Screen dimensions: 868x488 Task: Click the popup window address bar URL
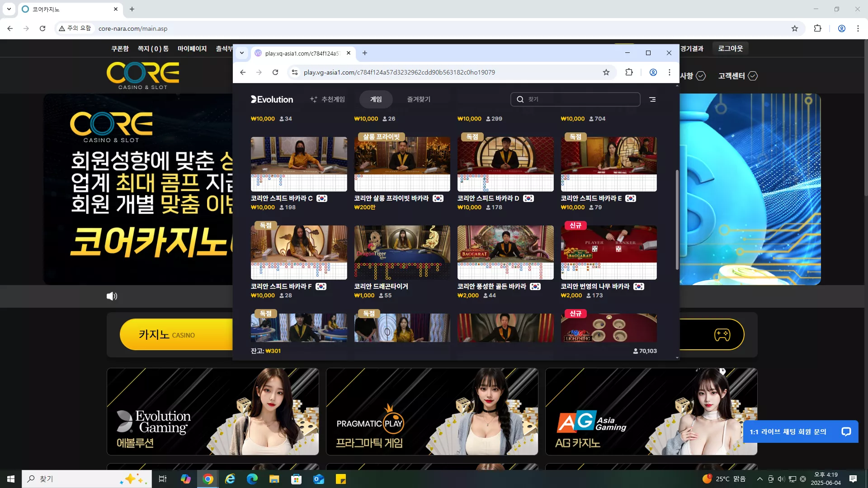click(399, 72)
